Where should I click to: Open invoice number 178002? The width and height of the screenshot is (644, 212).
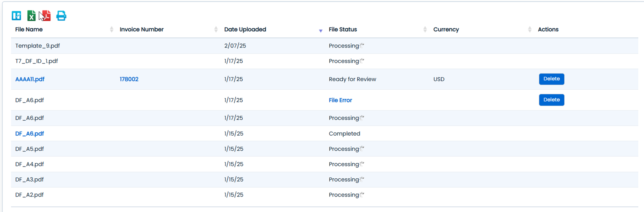tap(129, 79)
